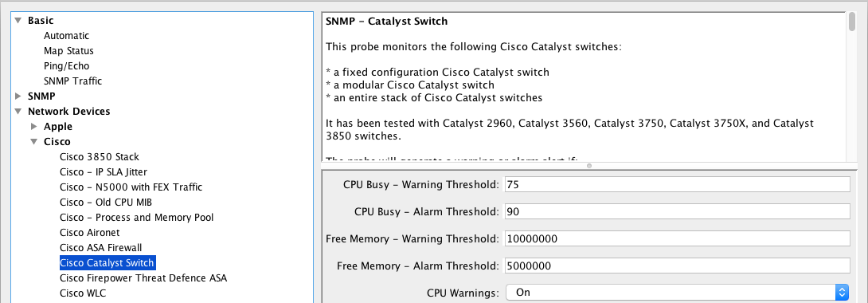Image resolution: width=868 pixels, height=303 pixels.
Task: Select the Cisco ASA Firewall probe
Action: click(101, 248)
